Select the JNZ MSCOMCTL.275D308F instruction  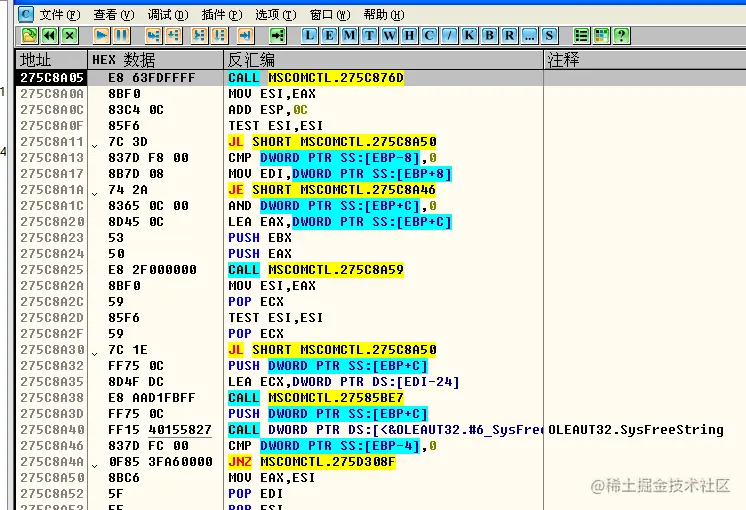pos(312,462)
